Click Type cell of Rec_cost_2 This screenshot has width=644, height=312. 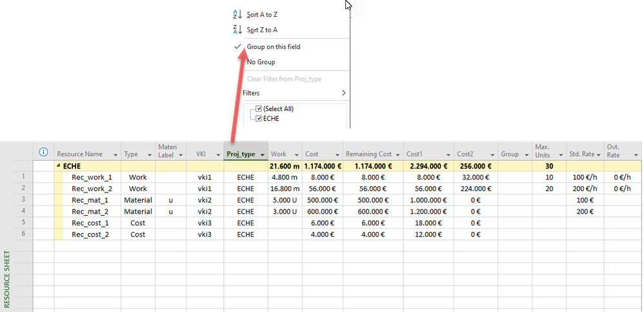(x=138, y=234)
